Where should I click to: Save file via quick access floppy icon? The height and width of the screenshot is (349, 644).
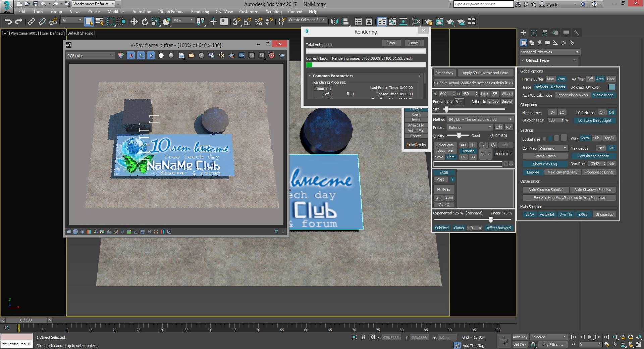[36, 4]
